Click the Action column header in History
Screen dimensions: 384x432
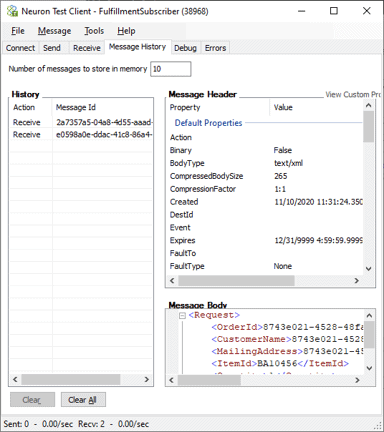pyautogui.click(x=31, y=107)
